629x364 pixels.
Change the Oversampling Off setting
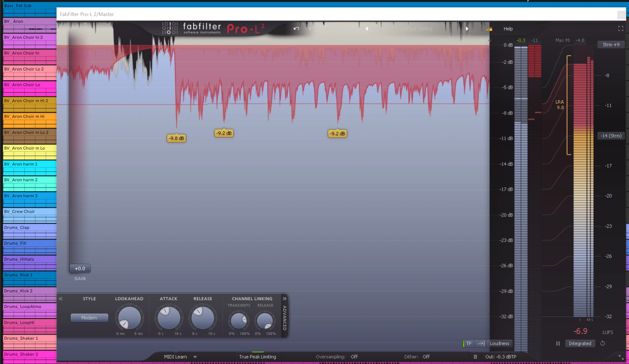(354, 357)
